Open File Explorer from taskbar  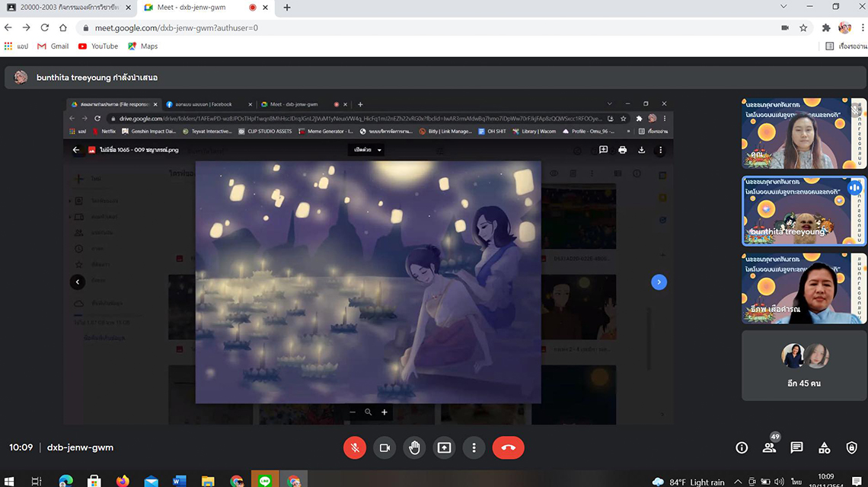pyautogui.click(x=208, y=482)
